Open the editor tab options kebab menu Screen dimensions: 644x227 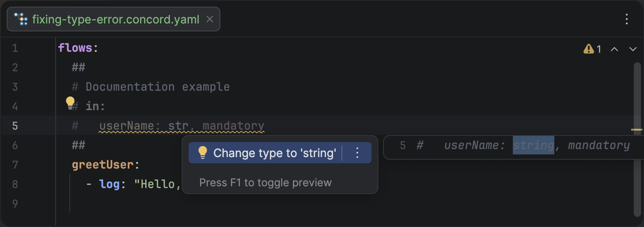tap(627, 19)
